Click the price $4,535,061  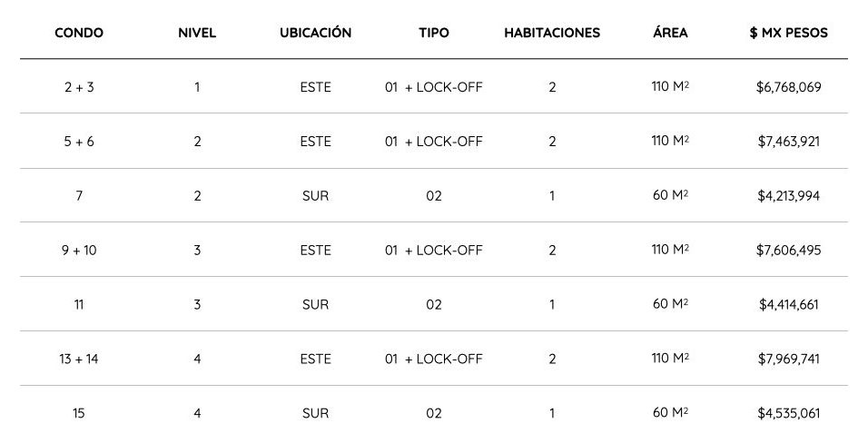pyautogui.click(x=788, y=412)
